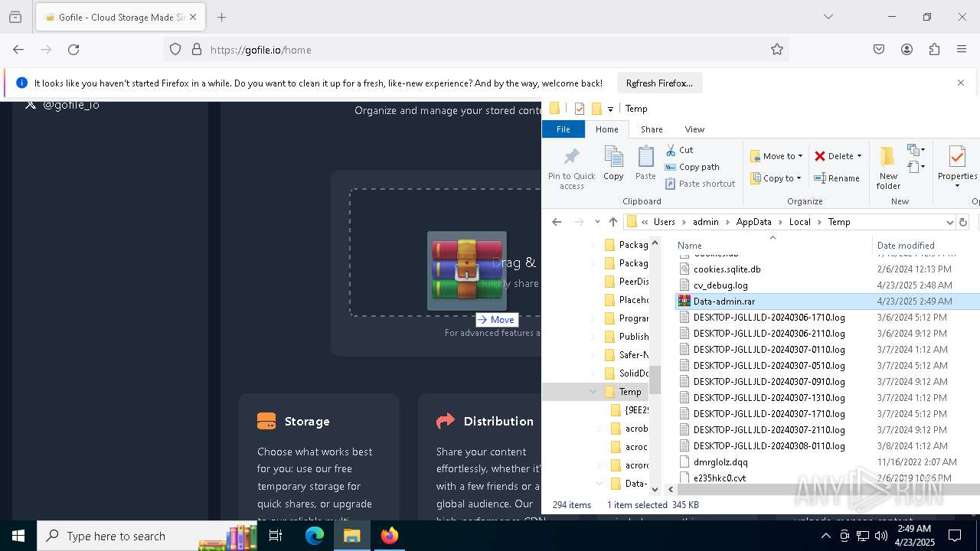The height and width of the screenshot is (551, 980).
Task: Click AppData in breadcrumb path
Action: click(x=753, y=222)
